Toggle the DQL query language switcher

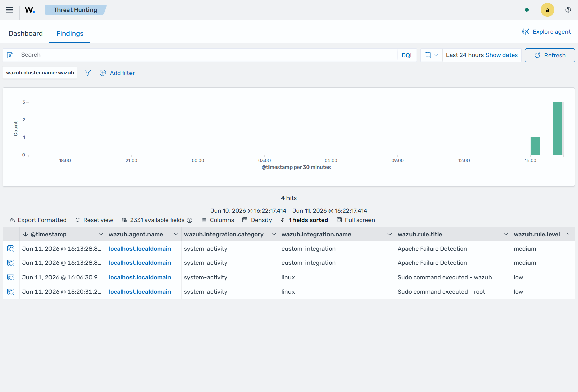407,55
